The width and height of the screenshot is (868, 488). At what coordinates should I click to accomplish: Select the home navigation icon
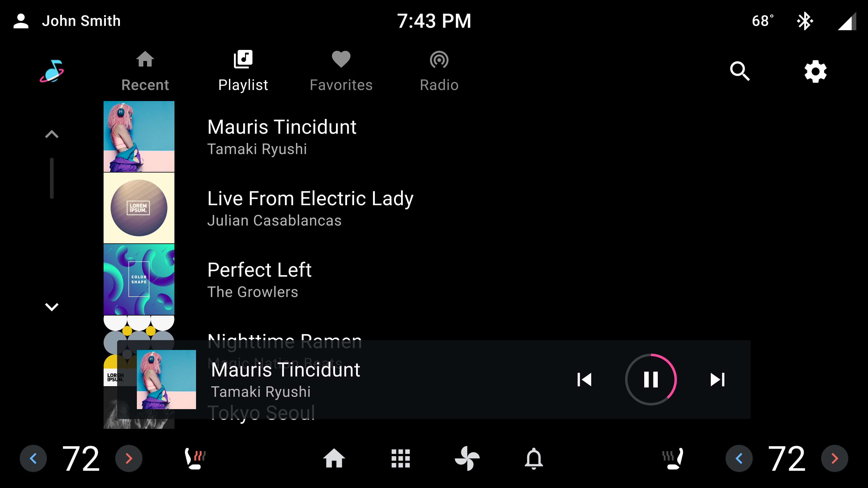334,458
